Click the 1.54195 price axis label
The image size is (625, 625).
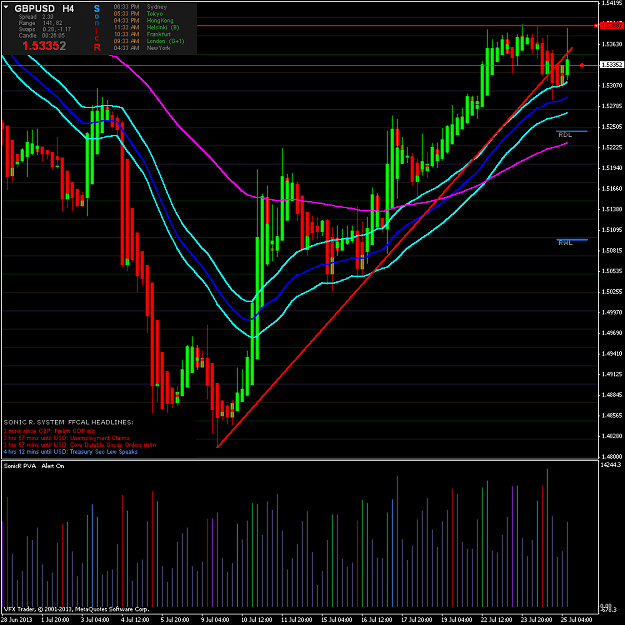click(x=612, y=3)
